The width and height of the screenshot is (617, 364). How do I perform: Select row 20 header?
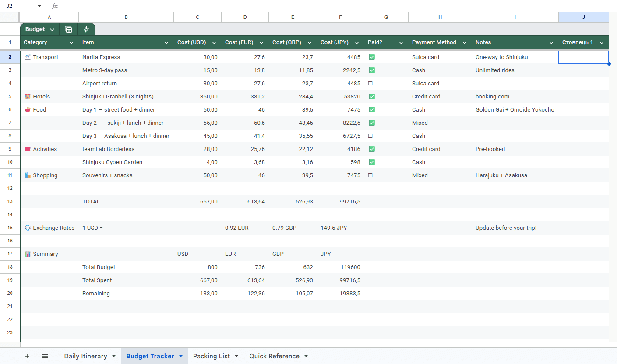pos(10,294)
